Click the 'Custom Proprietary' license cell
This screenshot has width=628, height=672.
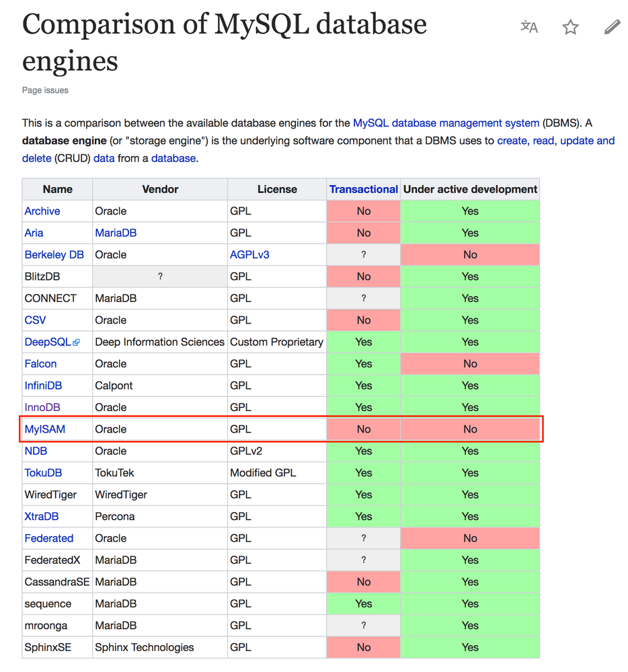pos(277,342)
